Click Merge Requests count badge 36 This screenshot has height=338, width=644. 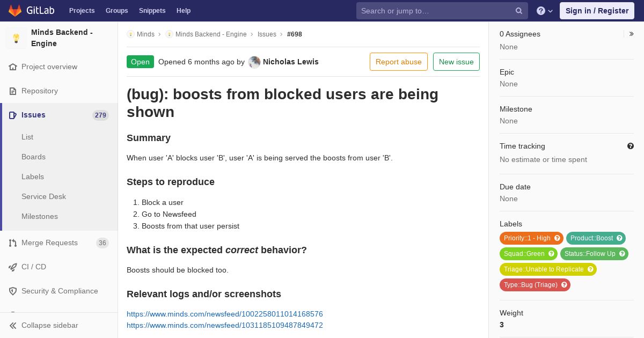[x=103, y=243]
